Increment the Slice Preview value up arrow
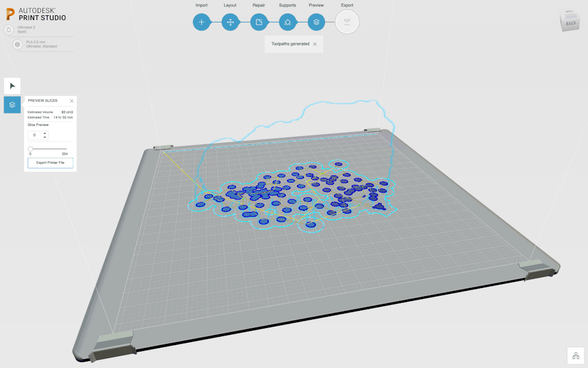This screenshot has width=588, height=368. pos(45,133)
